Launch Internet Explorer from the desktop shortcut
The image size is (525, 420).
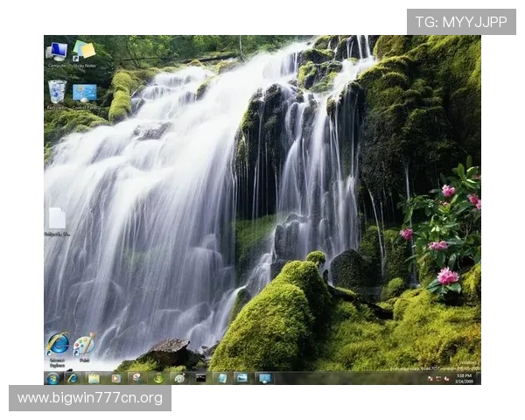[x=58, y=346]
